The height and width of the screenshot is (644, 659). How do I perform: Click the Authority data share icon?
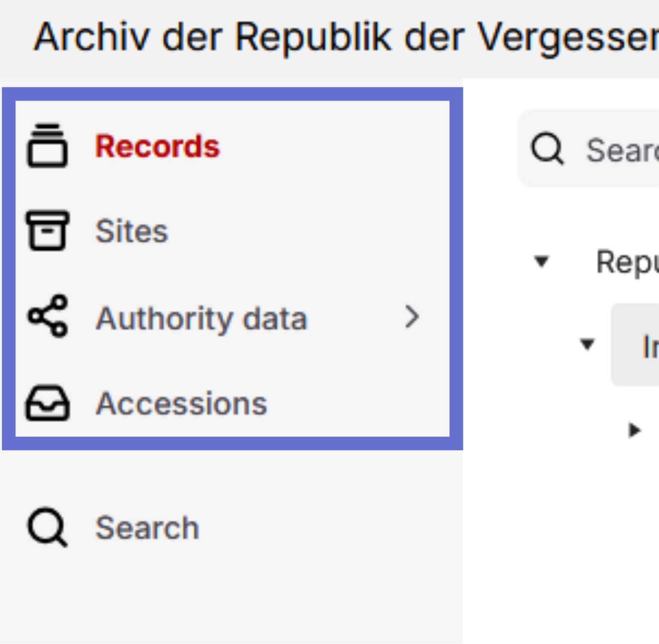coord(47,318)
